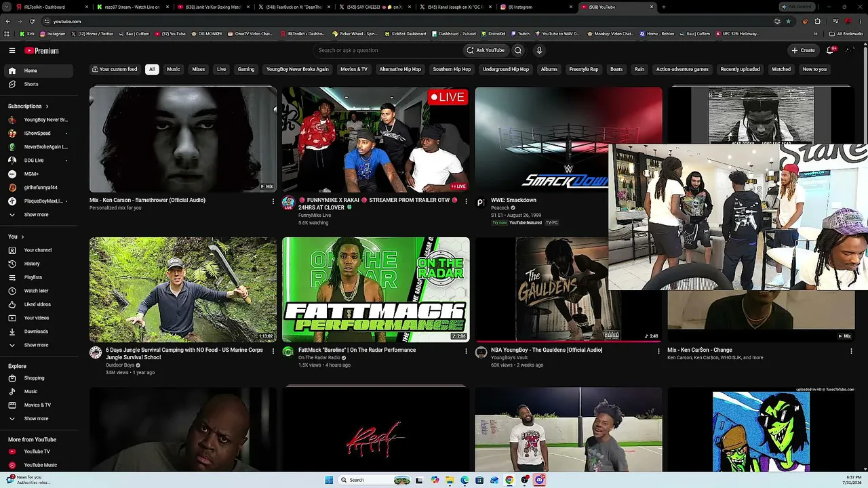The width and height of the screenshot is (868, 488).
Task: Open the Windows Start menu
Action: [329, 480]
